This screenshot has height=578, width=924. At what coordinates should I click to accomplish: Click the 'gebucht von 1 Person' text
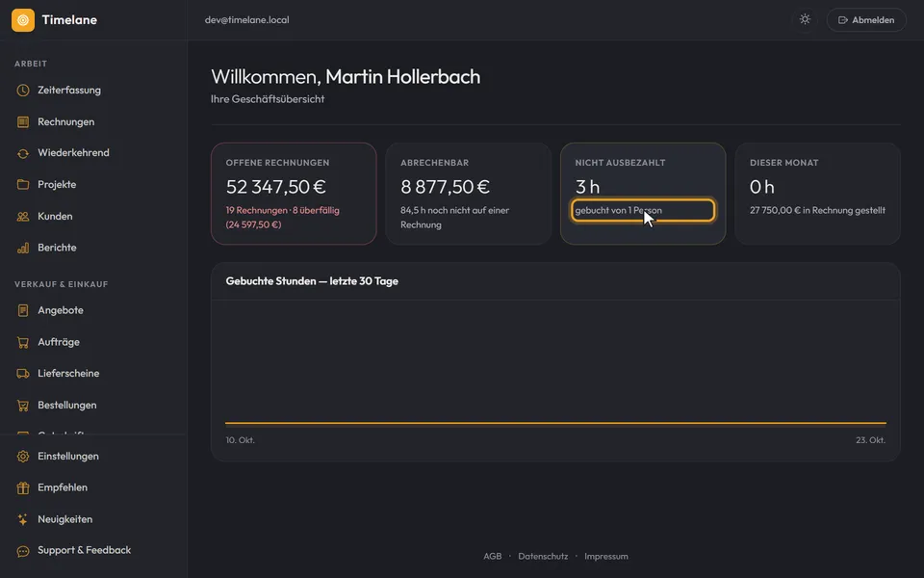coord(618,211)
